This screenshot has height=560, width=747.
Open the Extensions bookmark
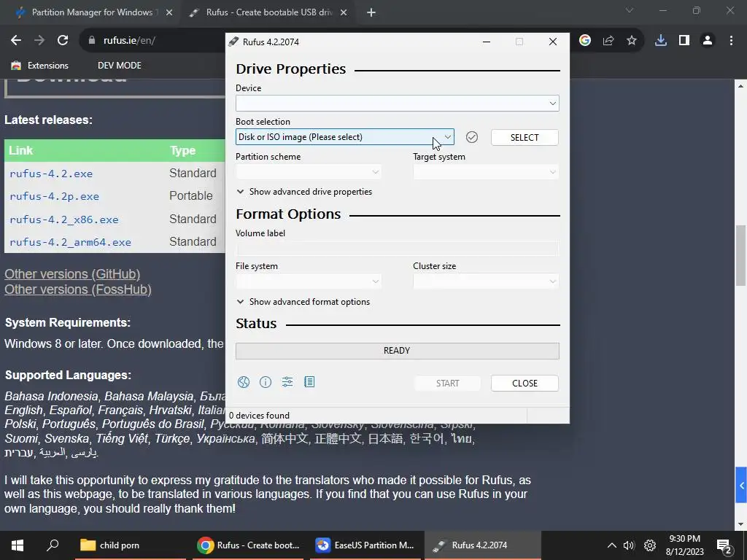(x=40, y=66)
